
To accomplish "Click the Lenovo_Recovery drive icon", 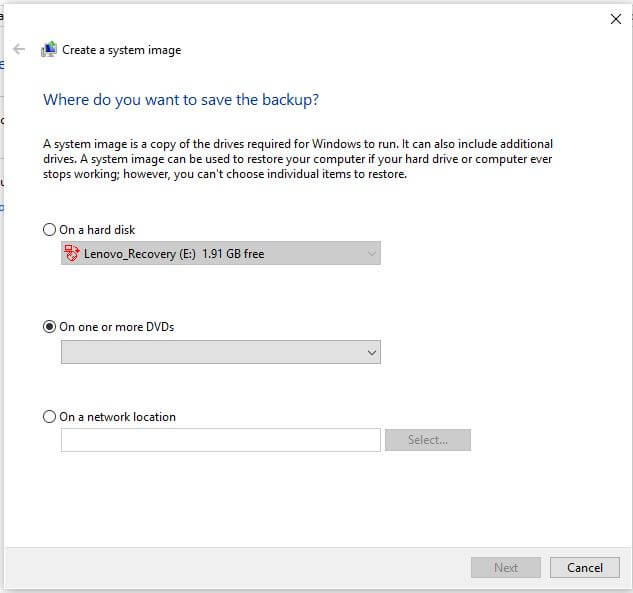I will pyautogui.click(x=71, y=254).
